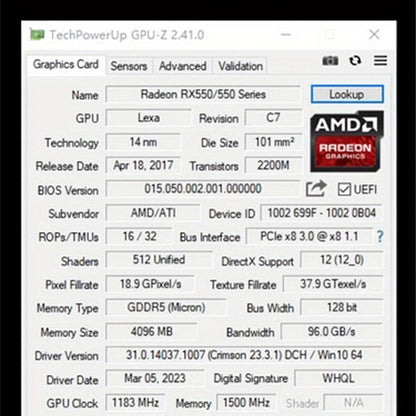This screenshot has width=416, height=416.
Task: Click the Lookup button
Action: [347, 94]
